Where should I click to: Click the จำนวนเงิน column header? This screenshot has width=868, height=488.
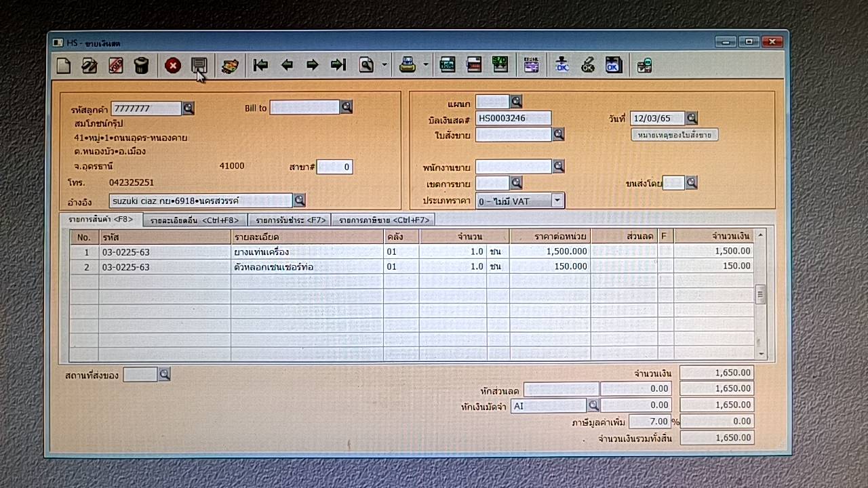coord(713,236)
